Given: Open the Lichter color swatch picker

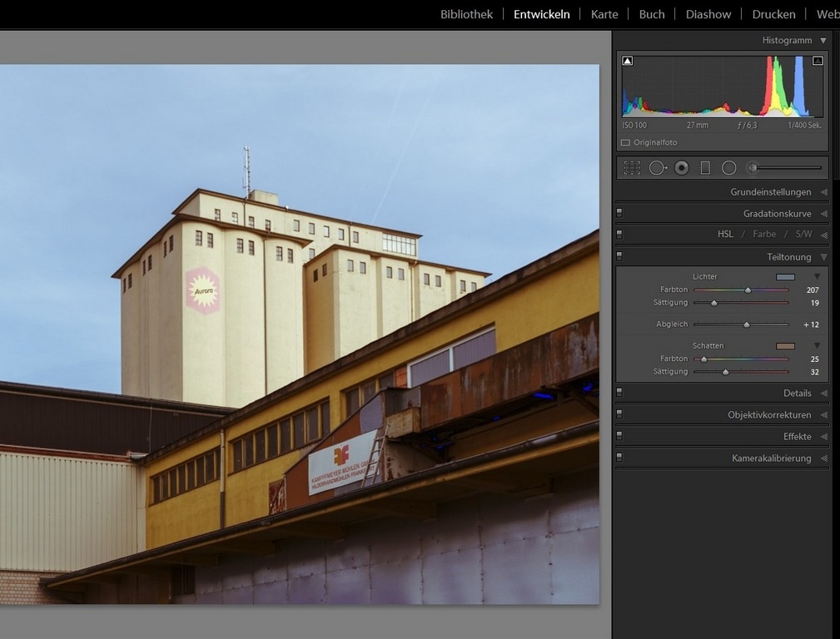Looking at the screenshot, I should click(785, 277).
